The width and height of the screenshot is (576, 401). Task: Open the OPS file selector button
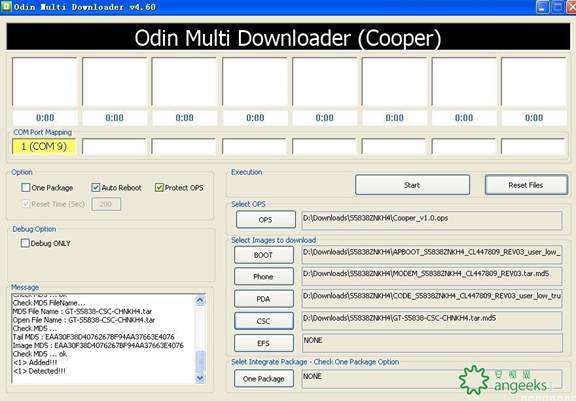click(266, 220)
